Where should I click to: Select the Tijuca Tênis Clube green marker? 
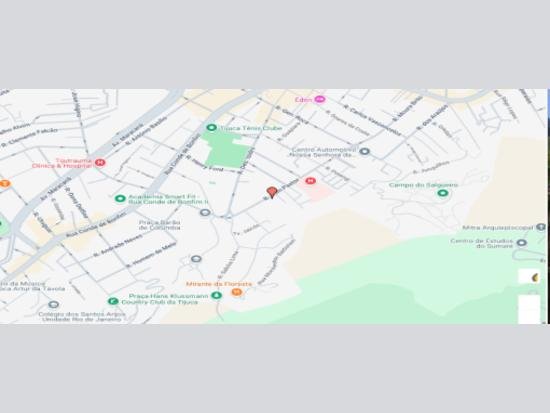click(211, 128)
